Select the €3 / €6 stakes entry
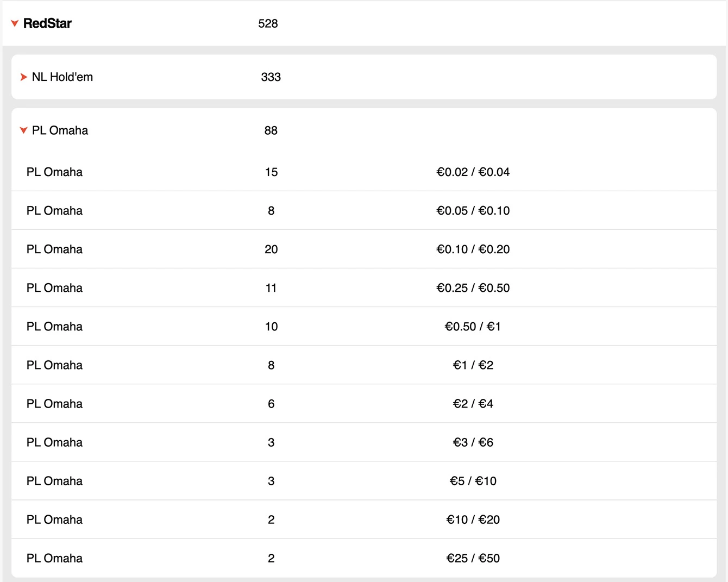 (473, 442)
